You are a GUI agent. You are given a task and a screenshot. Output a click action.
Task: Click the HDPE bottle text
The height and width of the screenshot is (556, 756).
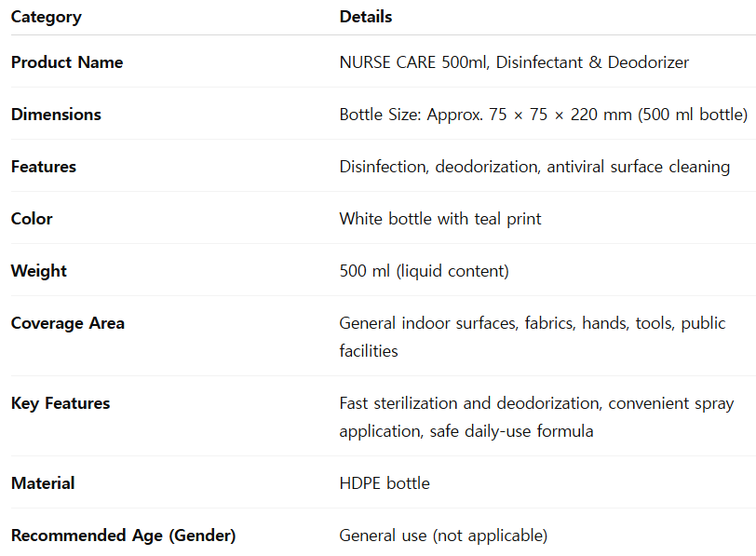point(385,482)
